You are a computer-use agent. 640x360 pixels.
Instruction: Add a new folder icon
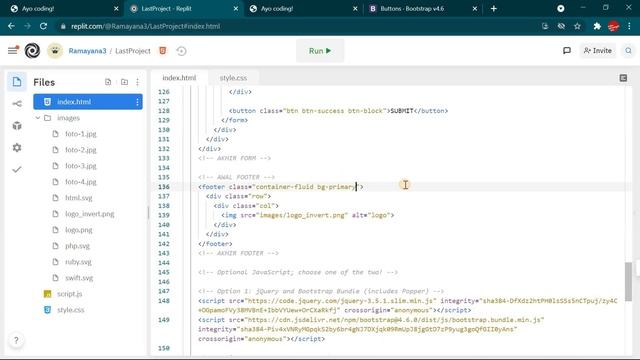(124, 82)
